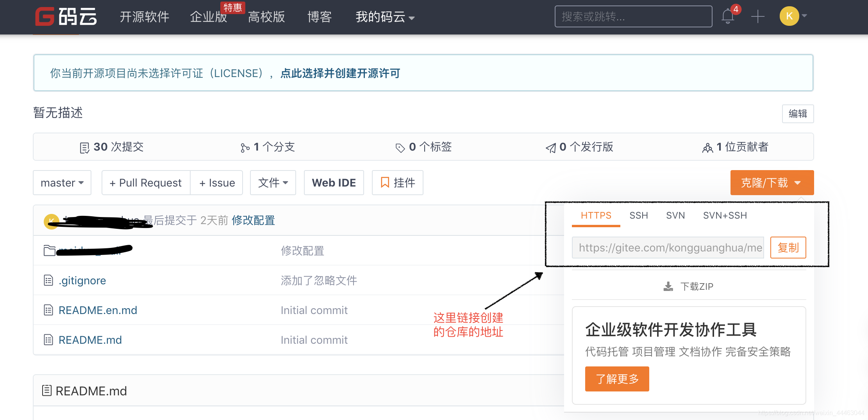Click the 编辑 description button
The image size is (868, 420).
coord(798,114)
